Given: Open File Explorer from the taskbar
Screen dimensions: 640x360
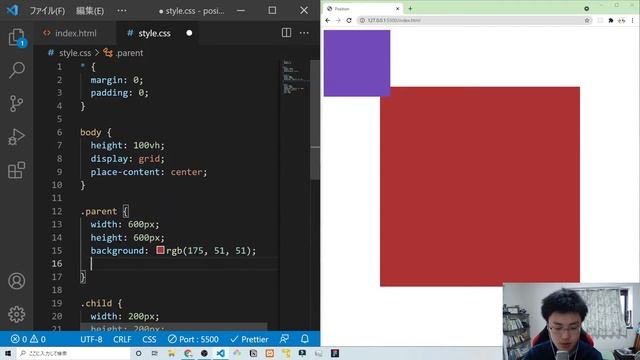Looking at the screenshot, I should 171,353.
